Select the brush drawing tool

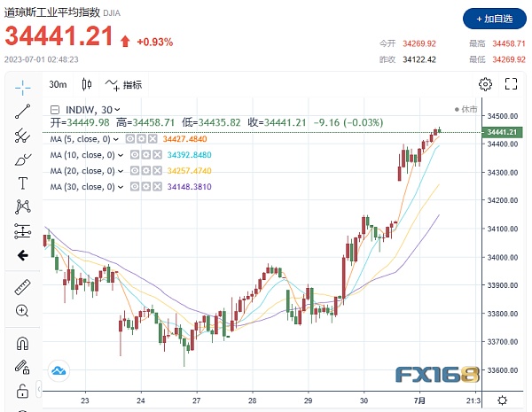point(23,159)
